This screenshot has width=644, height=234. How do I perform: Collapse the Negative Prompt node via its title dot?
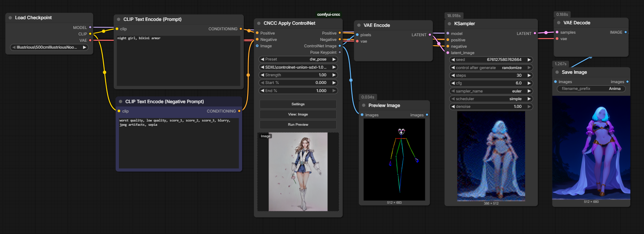121,101
